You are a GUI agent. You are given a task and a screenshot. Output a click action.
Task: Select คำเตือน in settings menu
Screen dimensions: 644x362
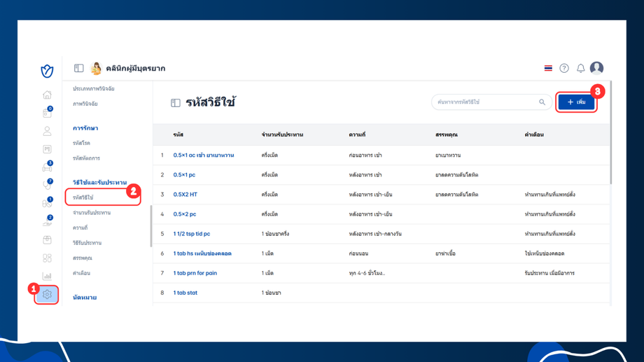(81, 273)
